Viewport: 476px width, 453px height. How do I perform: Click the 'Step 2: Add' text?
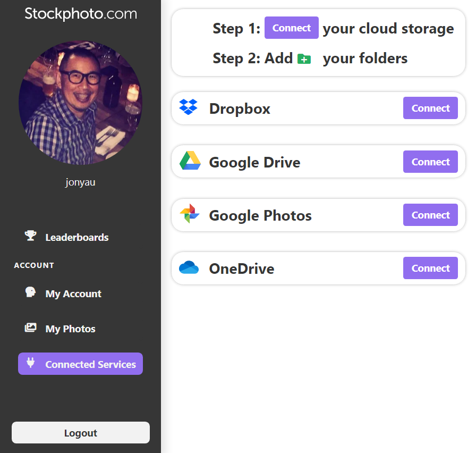(252, 58)
